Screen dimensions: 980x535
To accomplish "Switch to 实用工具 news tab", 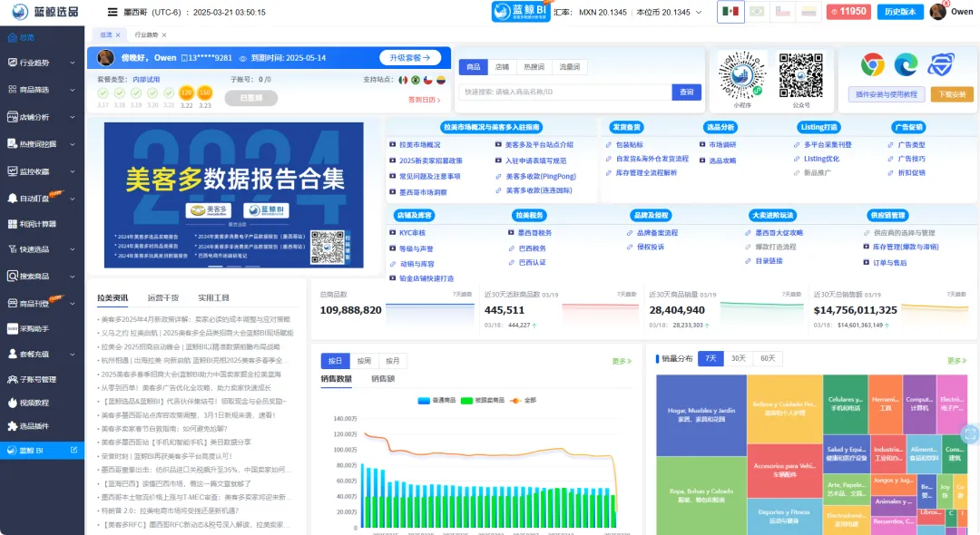I will (214, 297).
